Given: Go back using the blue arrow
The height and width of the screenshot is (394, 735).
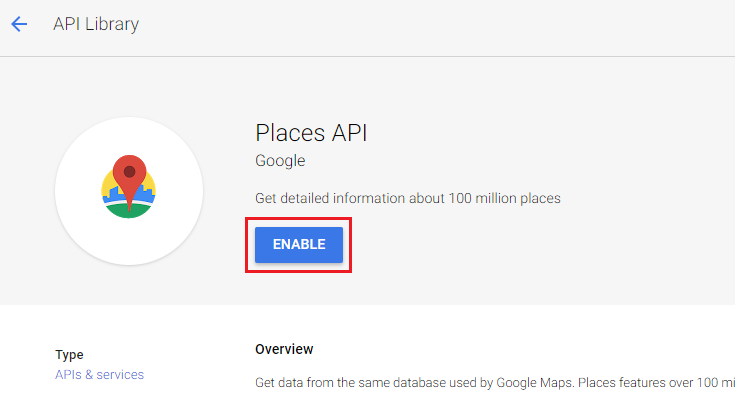Looking at the screenshot, I should tap(19, 24).
